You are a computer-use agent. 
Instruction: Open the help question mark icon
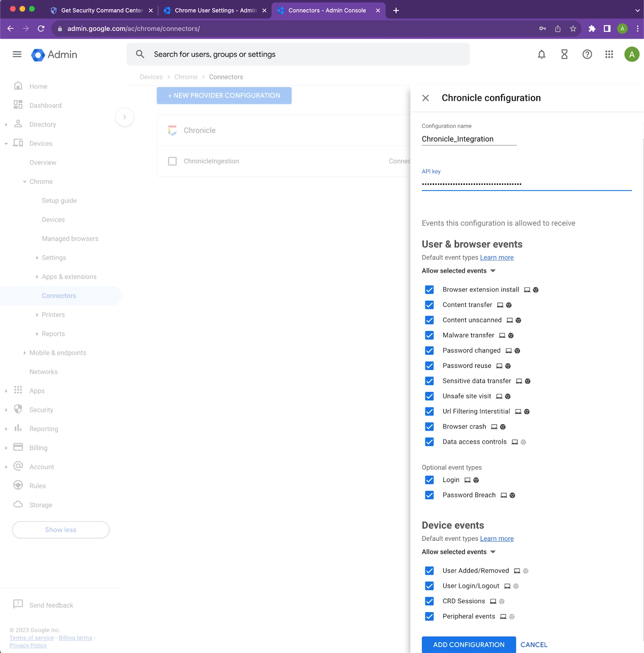tap(587, 54)
